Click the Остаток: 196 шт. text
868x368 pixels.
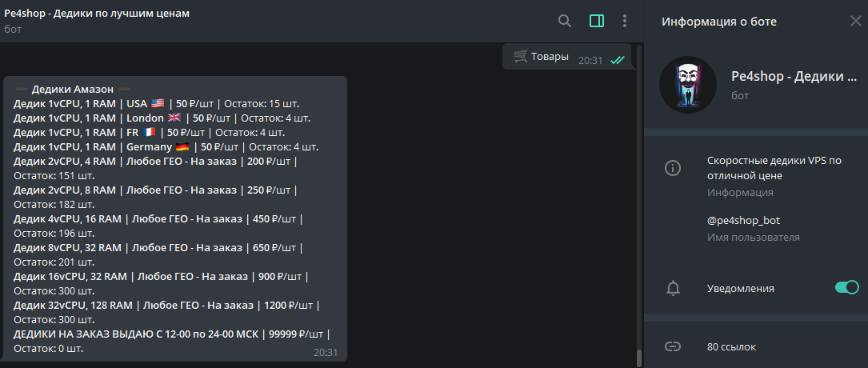click(x=54, y=234)
